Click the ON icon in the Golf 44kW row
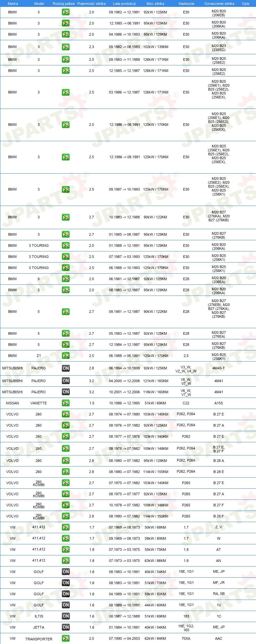Image resolution: width=256 pixels, height=644 pixels. click(x=66, y=605)
